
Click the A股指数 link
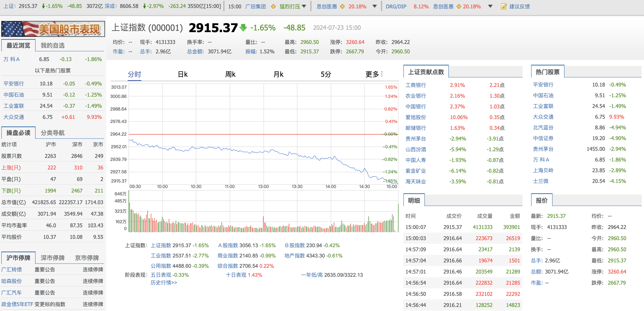pos(228,245)
